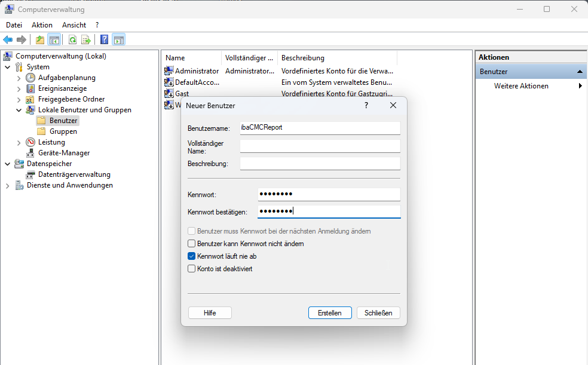Click the Gruppen folder icon
Image resolution: width=588 pixels, height=365 pixels.
click(42, 131)
